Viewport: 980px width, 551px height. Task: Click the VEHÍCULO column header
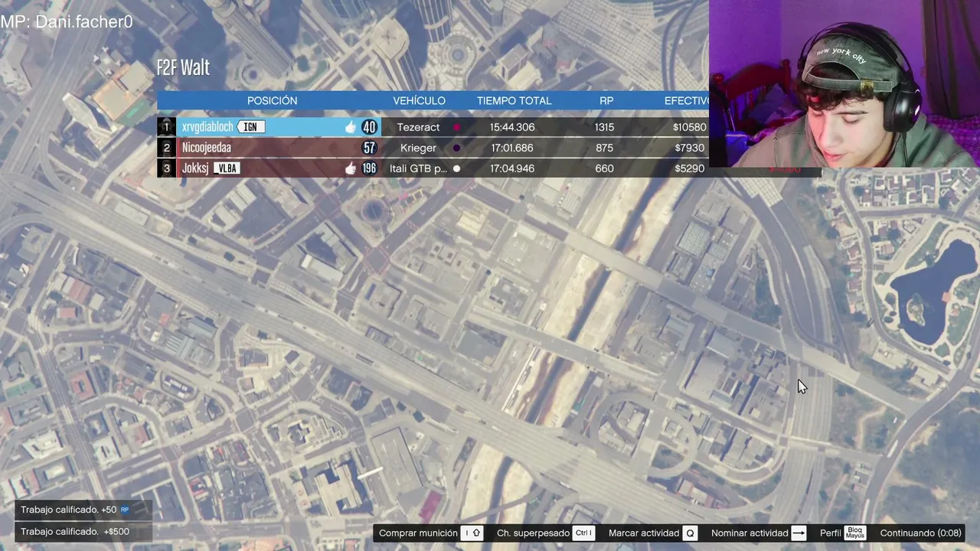click(x=419, y=101)
